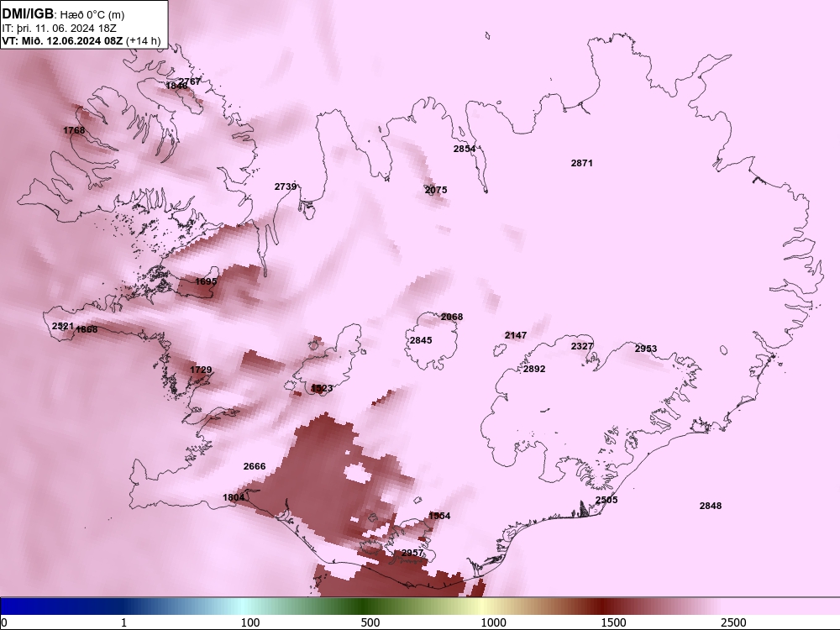Screen dimensions: 840x630
Task: Click the 2892 label on the ice cap
Action: pos(534,369)
